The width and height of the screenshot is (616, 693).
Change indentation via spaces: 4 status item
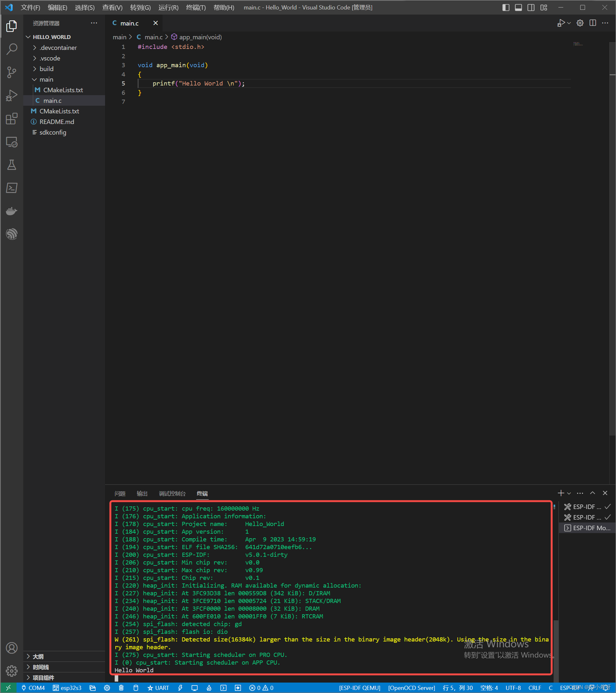click(x=489, y=687)
